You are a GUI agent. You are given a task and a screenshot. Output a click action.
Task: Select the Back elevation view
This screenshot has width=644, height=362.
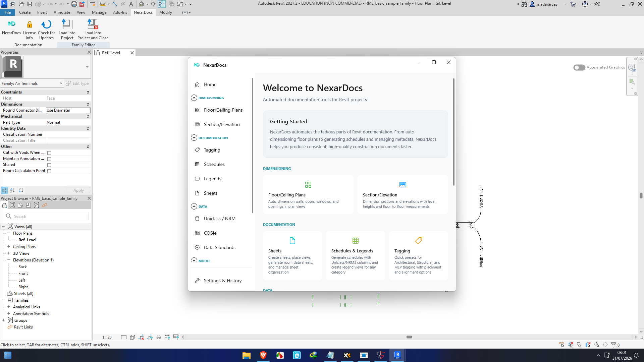[22, 267]
